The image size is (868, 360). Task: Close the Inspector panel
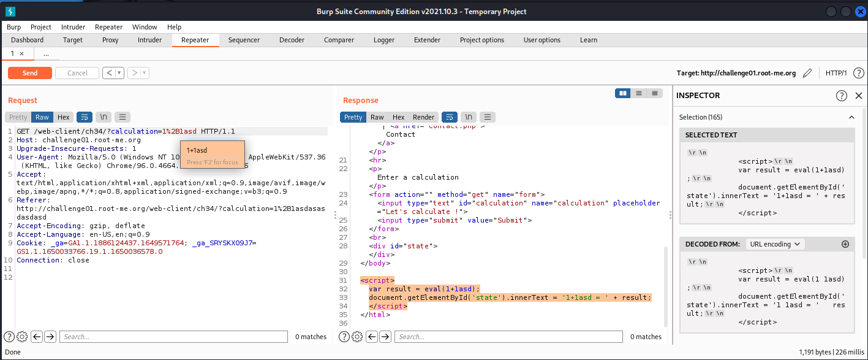coord(858,96)
